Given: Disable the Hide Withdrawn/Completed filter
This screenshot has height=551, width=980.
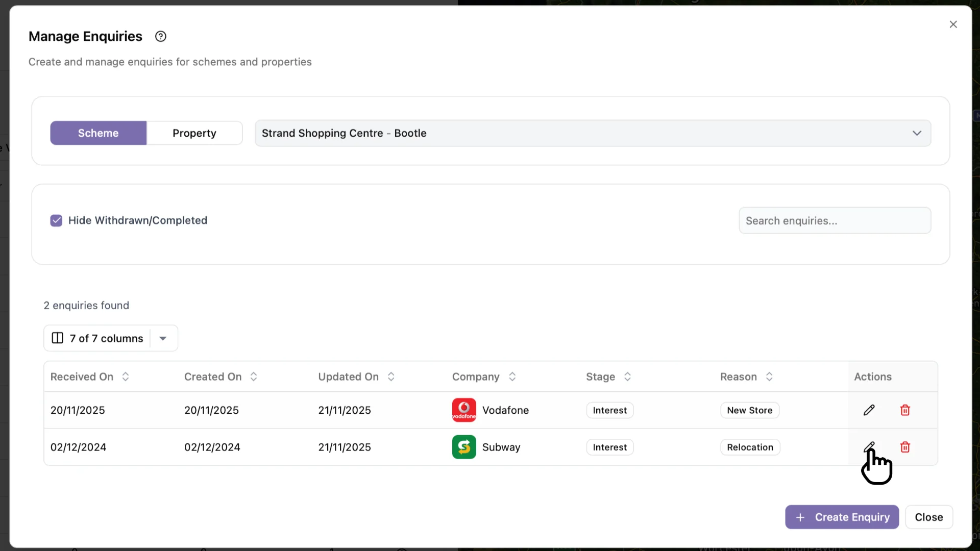Looking at the screenshot, I should [56, 220].
